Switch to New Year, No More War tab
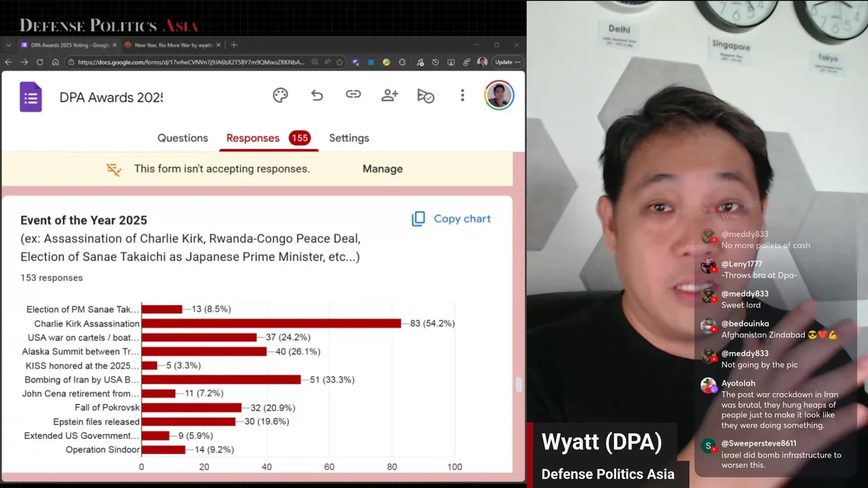The image size is (868, 488). point(172,45)
